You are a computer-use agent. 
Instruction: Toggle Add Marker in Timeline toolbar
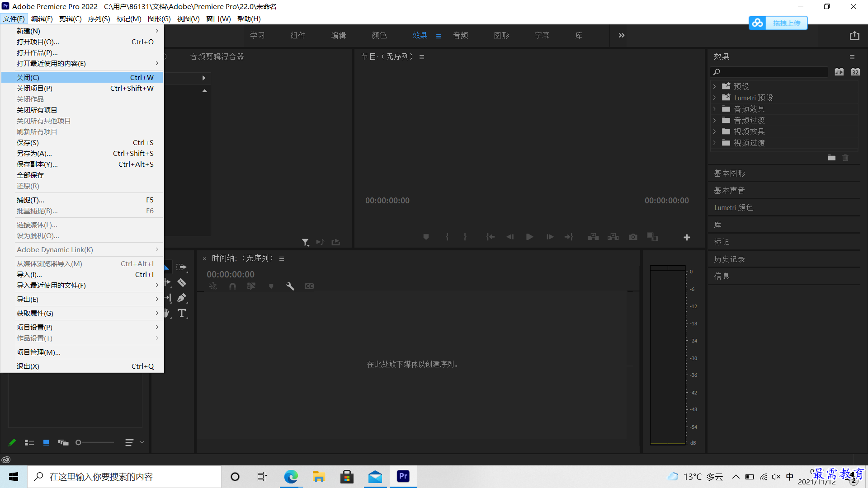271,286
